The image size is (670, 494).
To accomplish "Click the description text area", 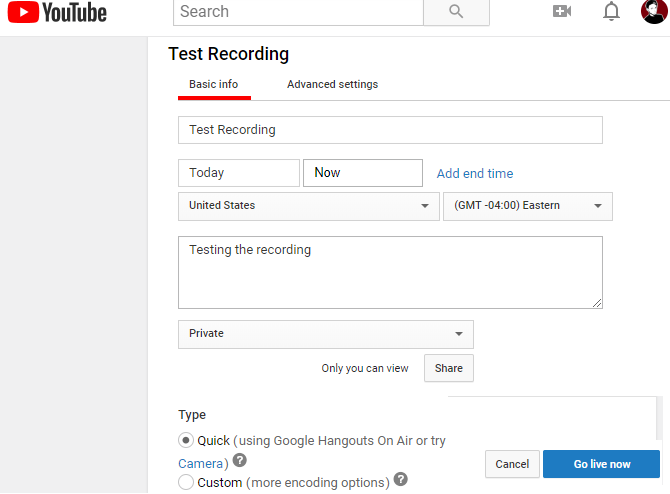I will tap(390, 272).
